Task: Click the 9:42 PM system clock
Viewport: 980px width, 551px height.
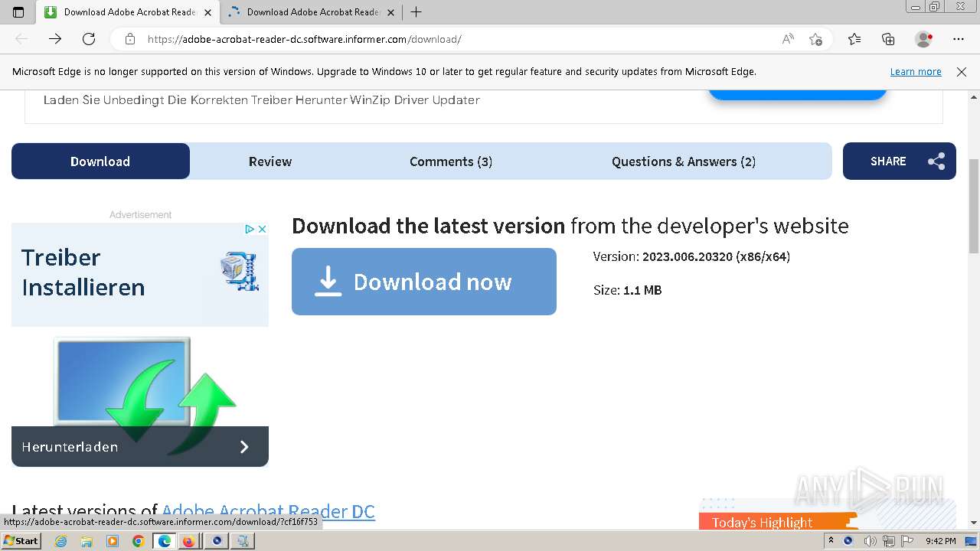Action: pos(940,541)
